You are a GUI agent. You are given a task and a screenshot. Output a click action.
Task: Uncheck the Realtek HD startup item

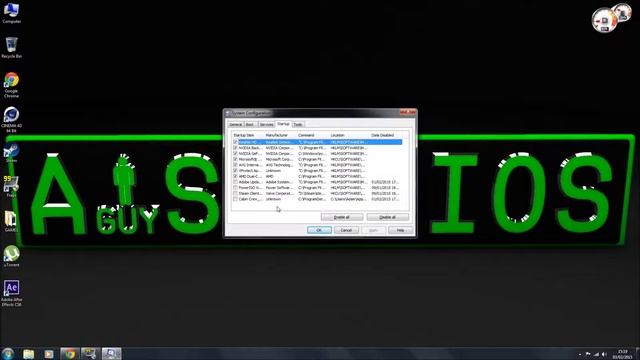tap(235, 142)
